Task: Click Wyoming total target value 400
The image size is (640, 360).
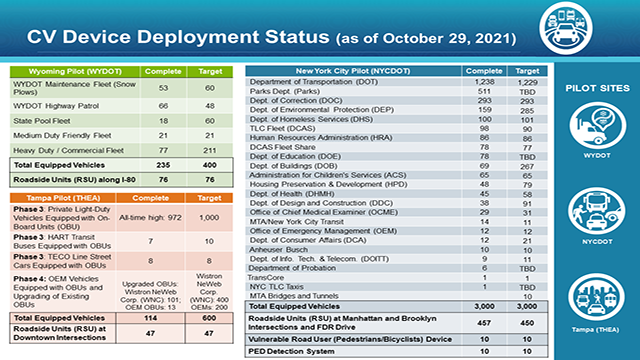Action: tap(210, 165)
